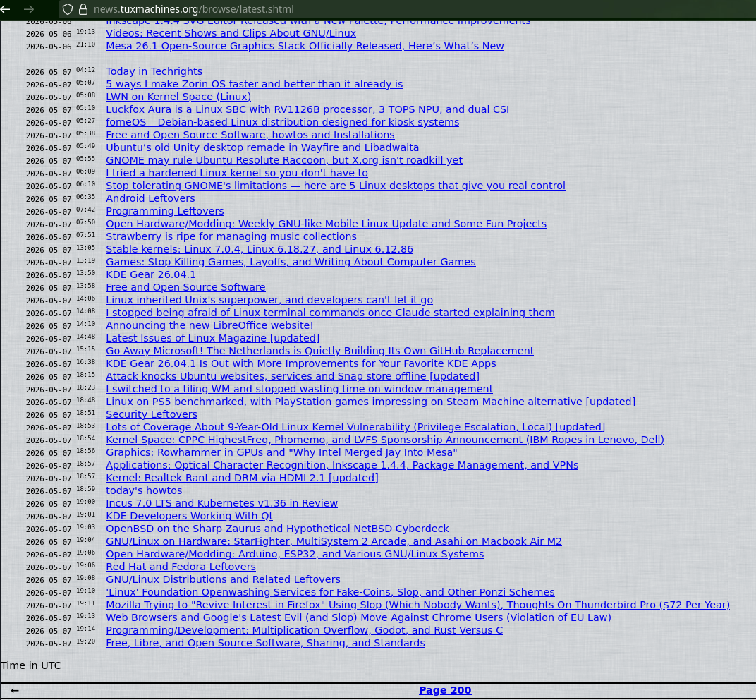Open the site security padlock icon
756x700 pixels.
point(83,9)
